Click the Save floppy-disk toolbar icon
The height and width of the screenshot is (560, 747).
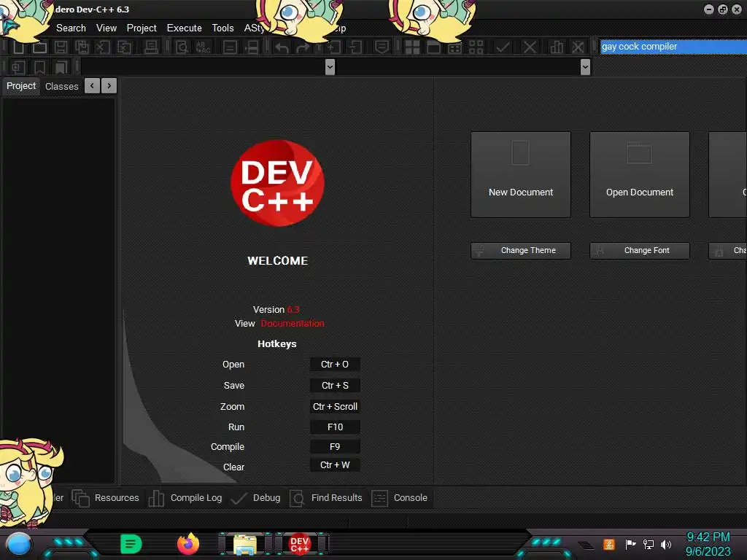[61, 47]
